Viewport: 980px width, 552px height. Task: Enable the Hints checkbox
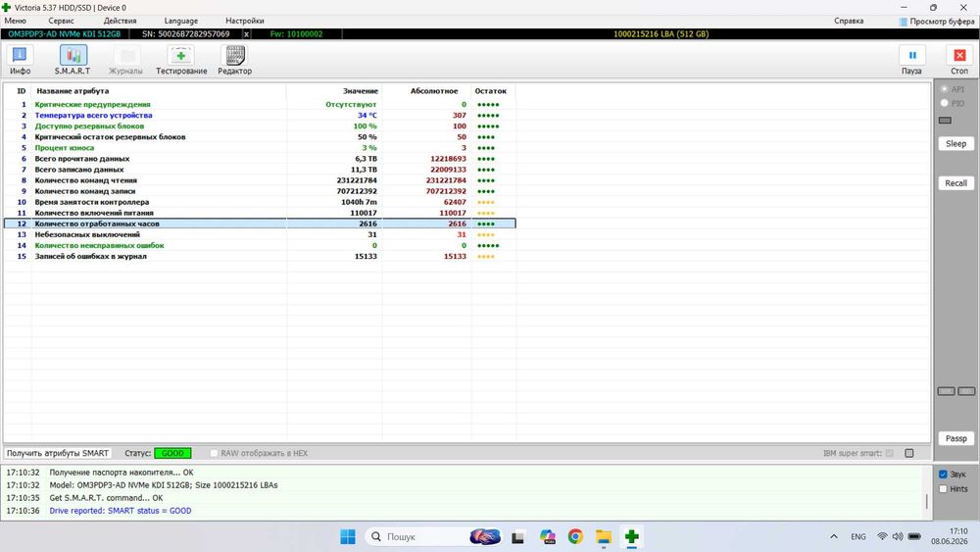pyautogui.click(x=943, y=489)
